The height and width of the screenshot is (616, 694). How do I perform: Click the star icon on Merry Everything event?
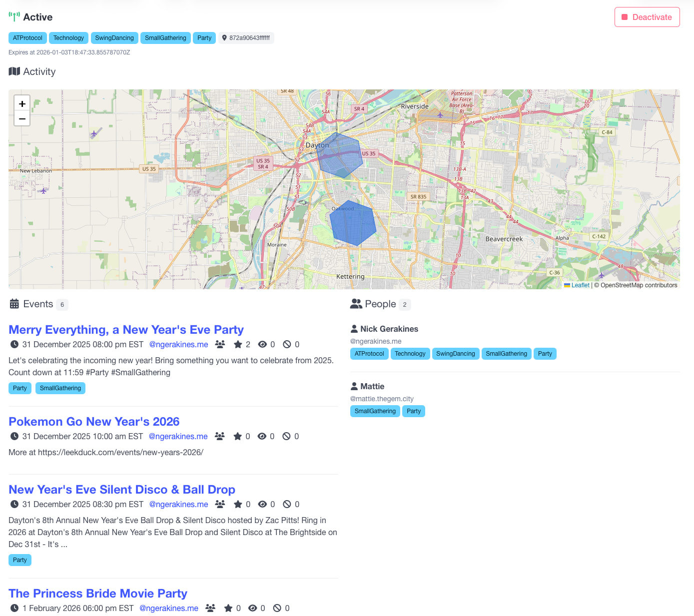(x=238, y=344)
